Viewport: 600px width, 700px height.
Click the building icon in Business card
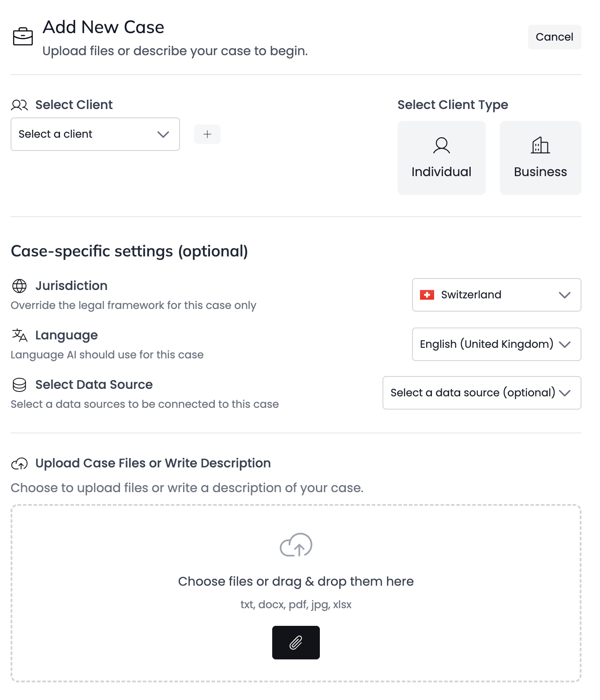(540, 145)
